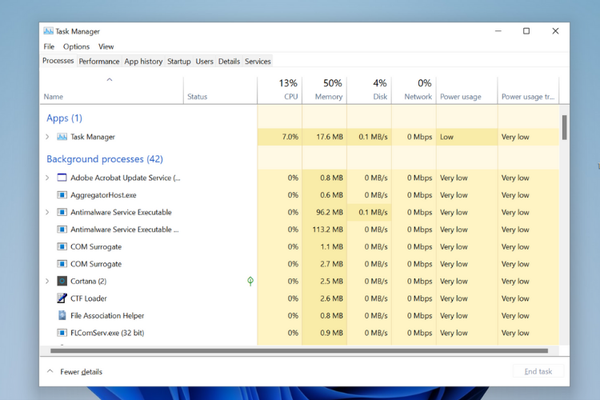The image size is (600, 400).
Task: Click the 113.2 MB memory value
Action: coord(328,229)
